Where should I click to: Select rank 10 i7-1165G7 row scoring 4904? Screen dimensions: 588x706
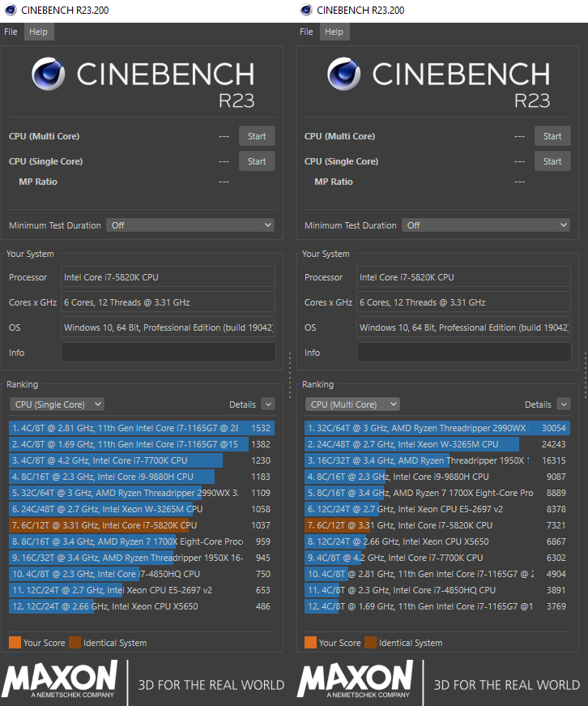click(437, 574)
